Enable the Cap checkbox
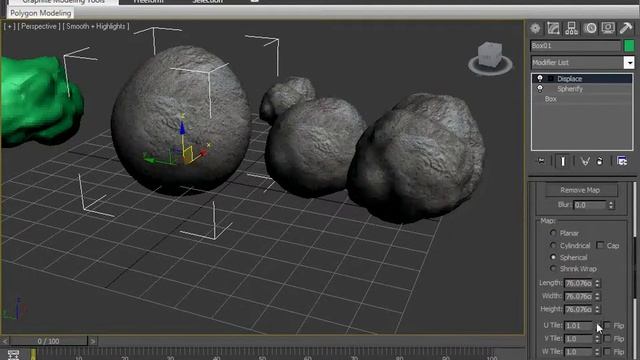The image size is (640, 360). pos(600,245)
